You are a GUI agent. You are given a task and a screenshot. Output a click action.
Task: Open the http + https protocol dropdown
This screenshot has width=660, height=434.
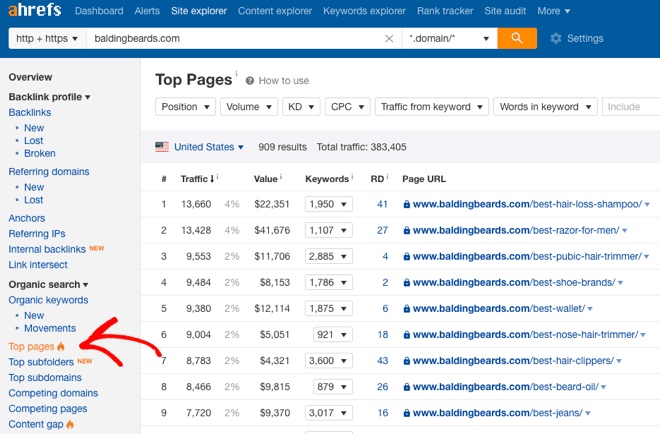point(47,38)
